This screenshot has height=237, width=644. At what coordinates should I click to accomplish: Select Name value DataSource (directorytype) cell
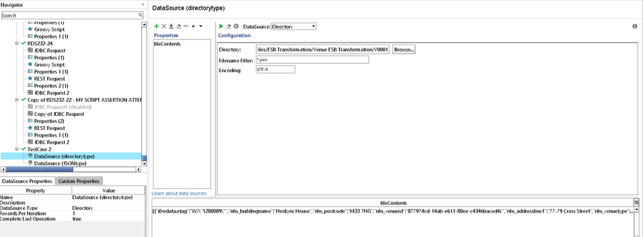point(108,197)
